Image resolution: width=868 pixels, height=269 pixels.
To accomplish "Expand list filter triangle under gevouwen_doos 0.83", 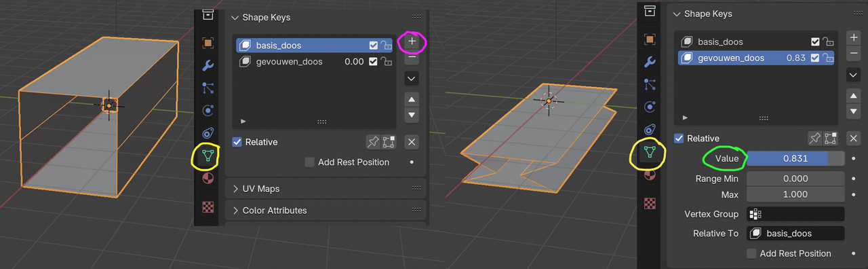I will click(685, 118).
